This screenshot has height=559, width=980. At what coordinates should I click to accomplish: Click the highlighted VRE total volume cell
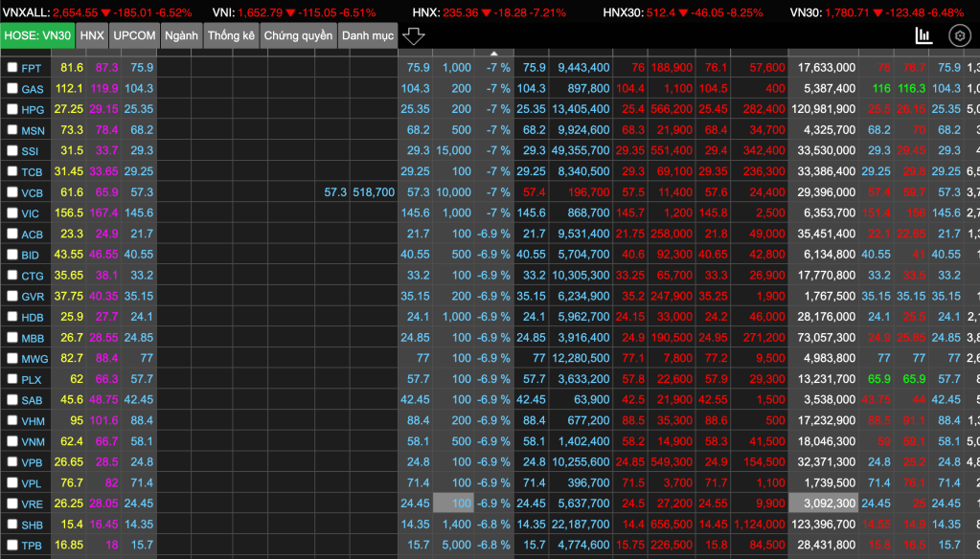click(823, 503)
